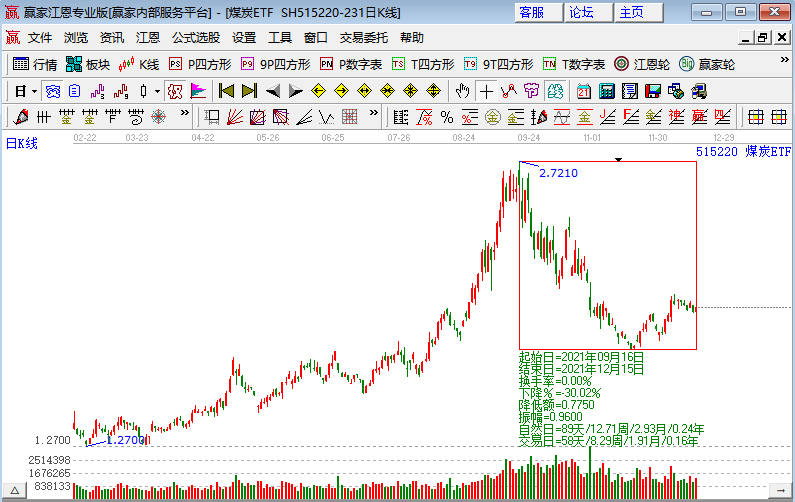Image resolution: width=795 pixels, height=502 pixels.
Task: Click the save picture floppy icon
Action: coord(653,92)
